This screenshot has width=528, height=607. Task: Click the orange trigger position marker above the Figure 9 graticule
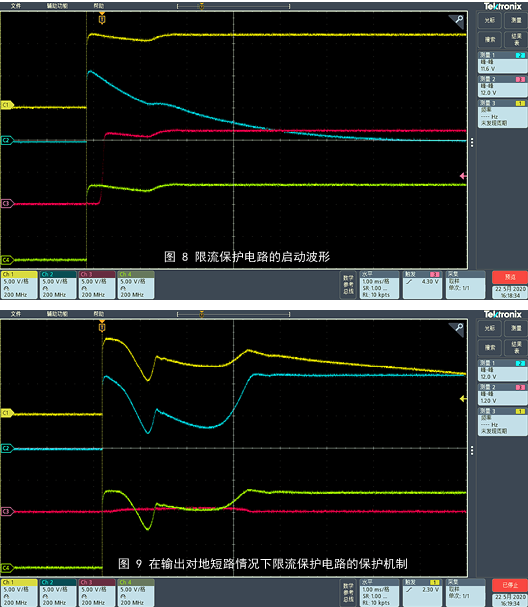102,326
